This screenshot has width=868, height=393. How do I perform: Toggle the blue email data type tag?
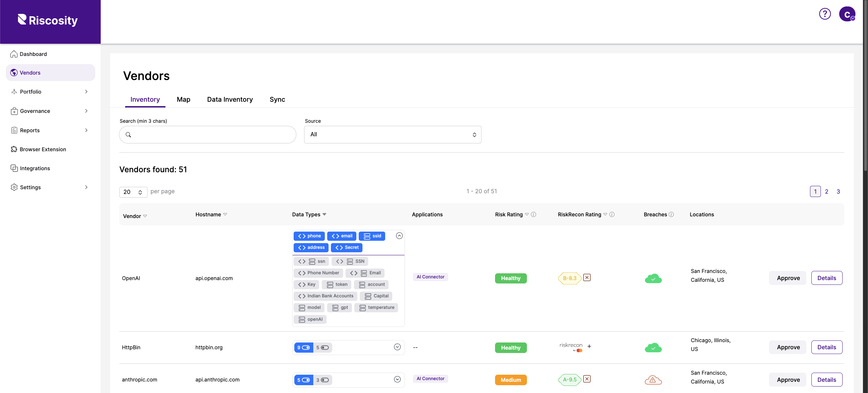tap(342, 236)
